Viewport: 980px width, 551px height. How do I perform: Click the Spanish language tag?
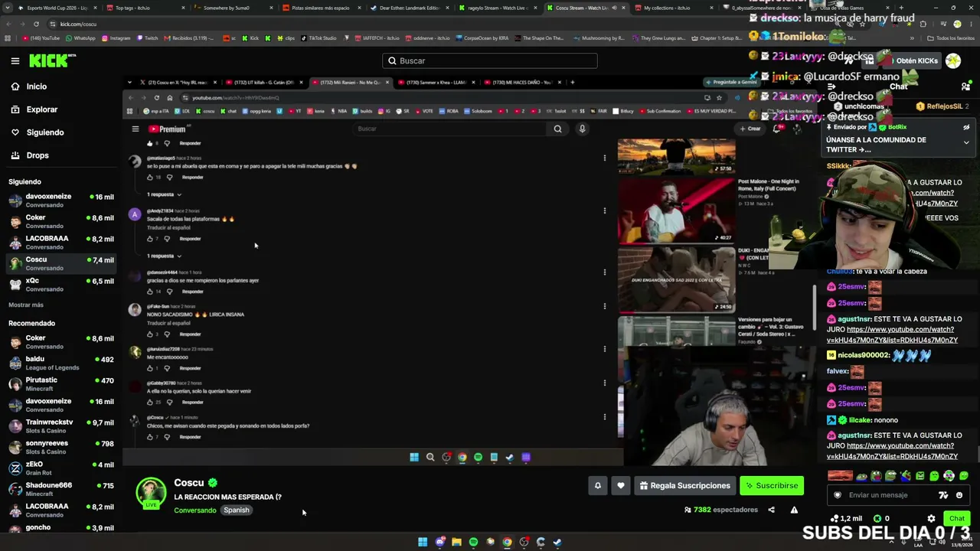pos(237,510)
